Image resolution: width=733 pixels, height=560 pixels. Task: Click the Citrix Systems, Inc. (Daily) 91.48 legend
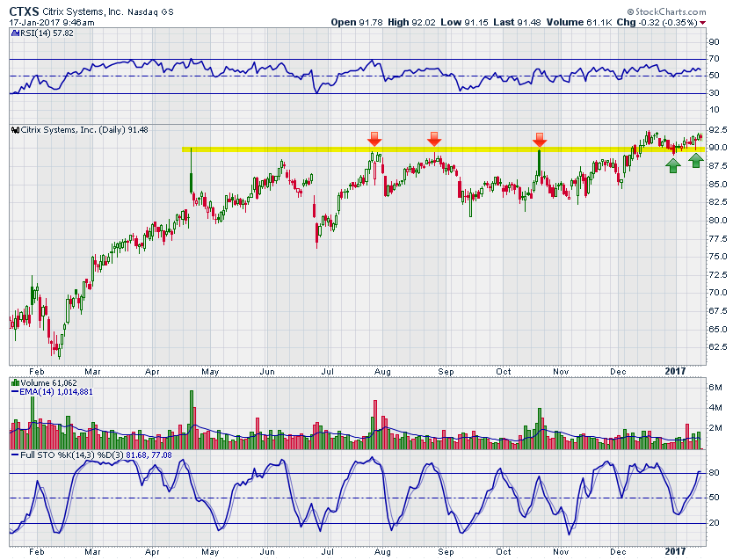point(84,130)
